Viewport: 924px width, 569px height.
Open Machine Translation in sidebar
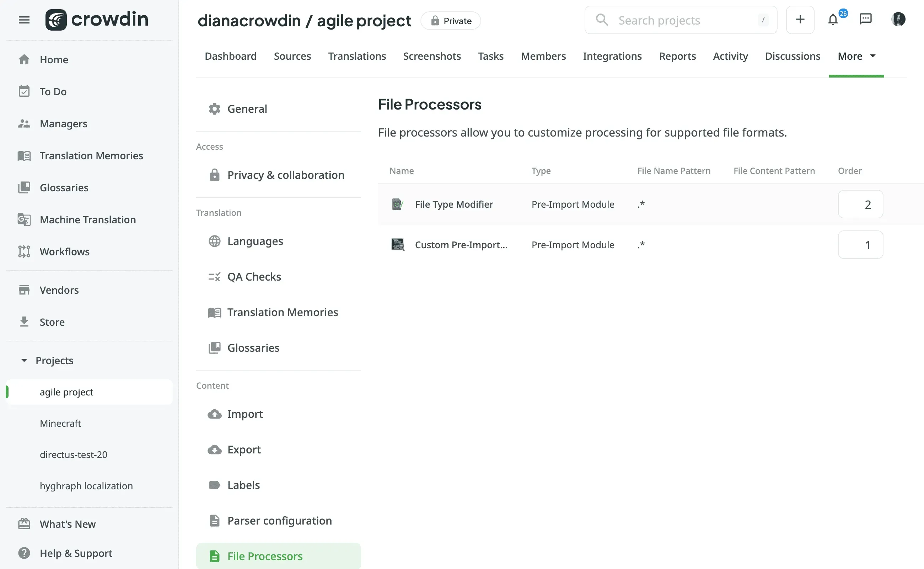pos(88,219)
